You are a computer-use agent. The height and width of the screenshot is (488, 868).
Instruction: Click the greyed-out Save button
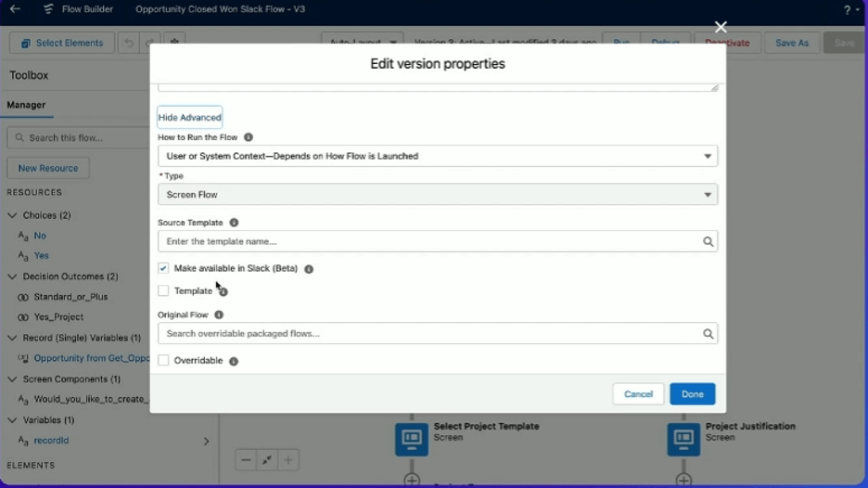[x=844, y=43]
